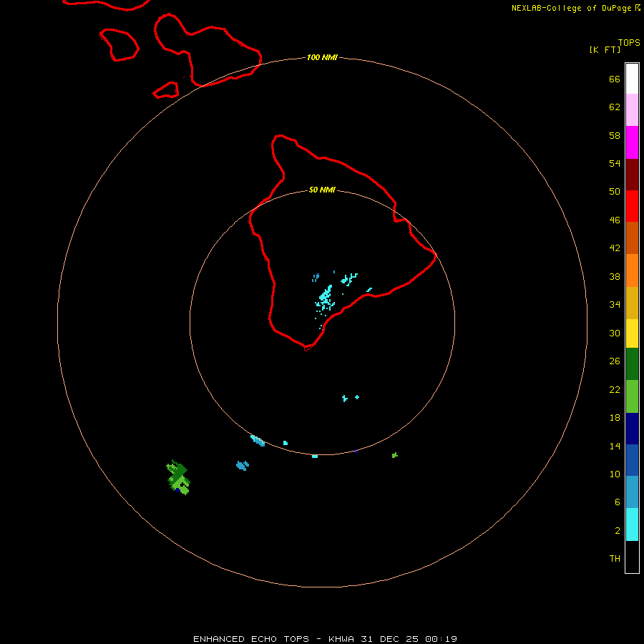The image size is (644, 644).
Task: Click the magenta legend swatch
Action: (632, 142)
